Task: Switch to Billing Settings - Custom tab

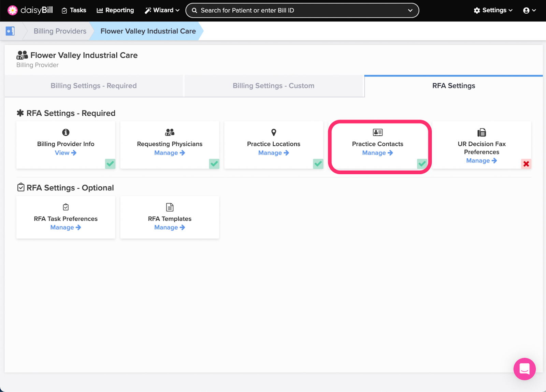Action: (274, 86)
